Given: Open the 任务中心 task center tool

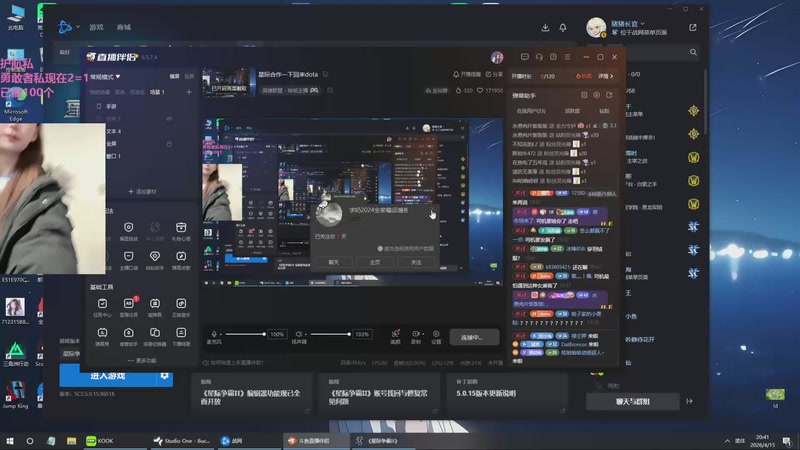Looking at the screenshot, I should pyautogui.click(x=102, y=307).
